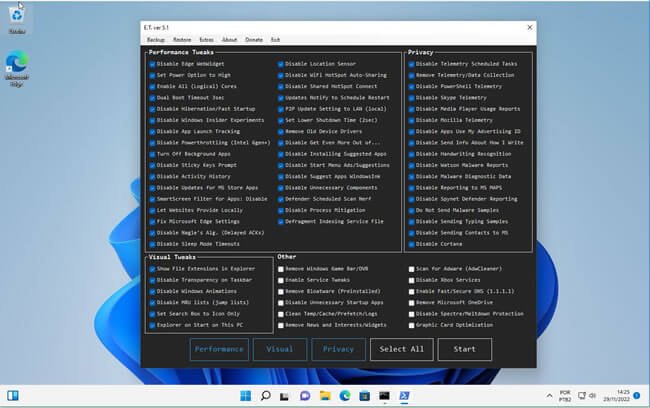
Task: Toggle Disable WiFi HotSpot Auto-Sharing
Action: coord(281,75)
